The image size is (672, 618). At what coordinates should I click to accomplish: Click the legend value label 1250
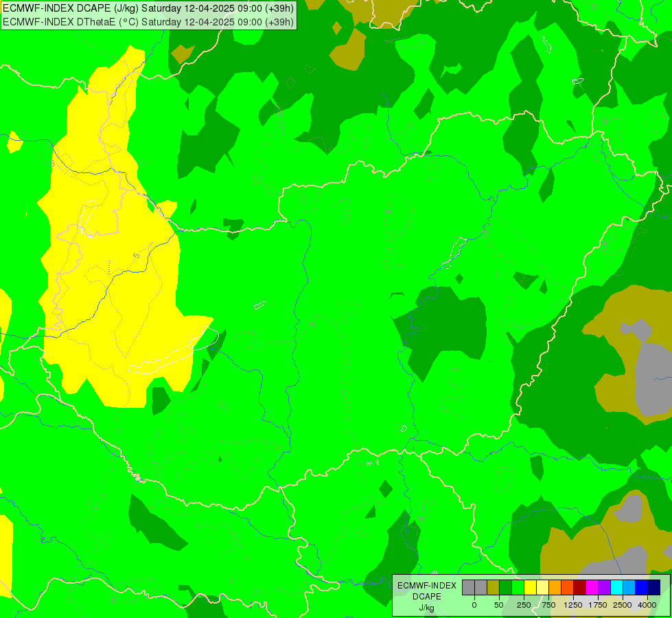tap(573, 605)
